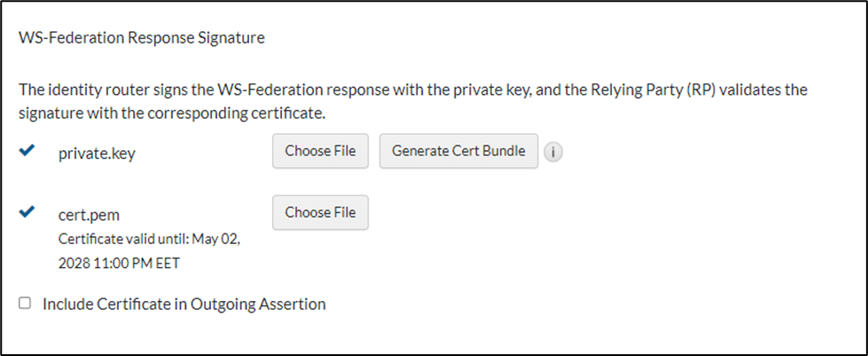Choose a file for private.key

[x=320, y=152]
